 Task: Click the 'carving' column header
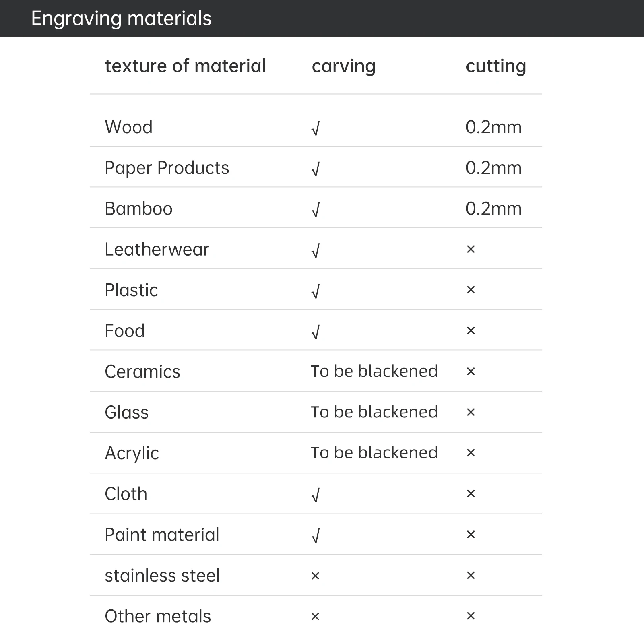click(343, 66)
